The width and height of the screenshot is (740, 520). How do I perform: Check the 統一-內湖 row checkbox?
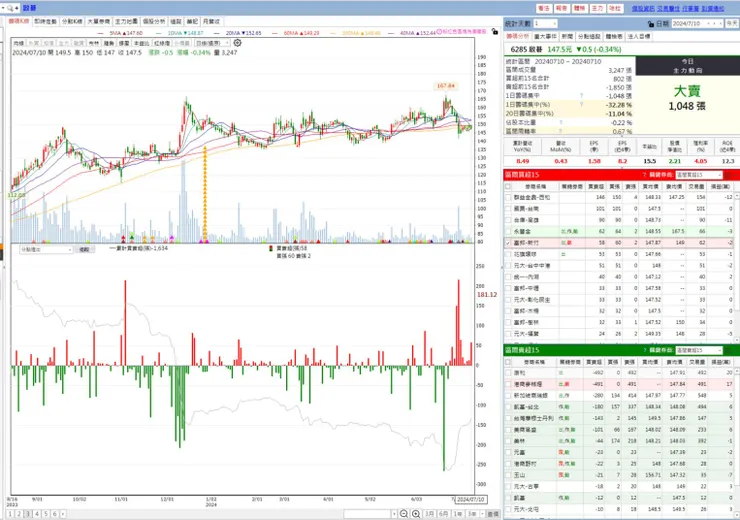(508, 277)
